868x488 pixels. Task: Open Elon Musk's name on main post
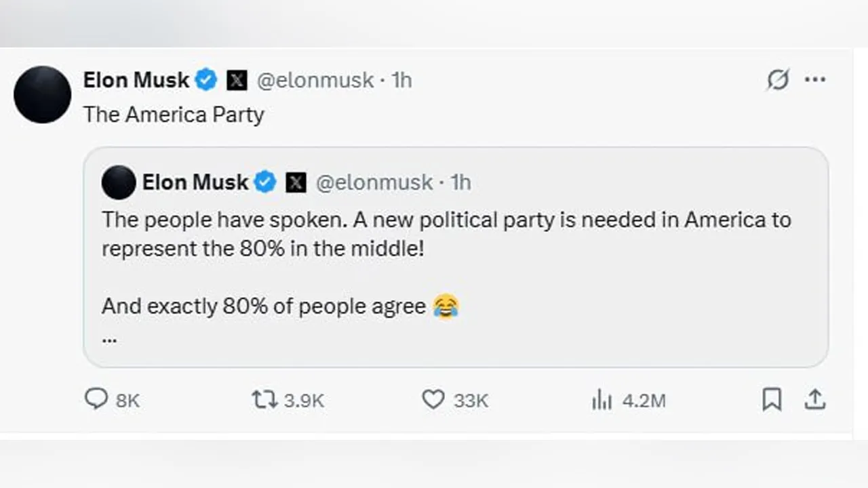[136, 80]
